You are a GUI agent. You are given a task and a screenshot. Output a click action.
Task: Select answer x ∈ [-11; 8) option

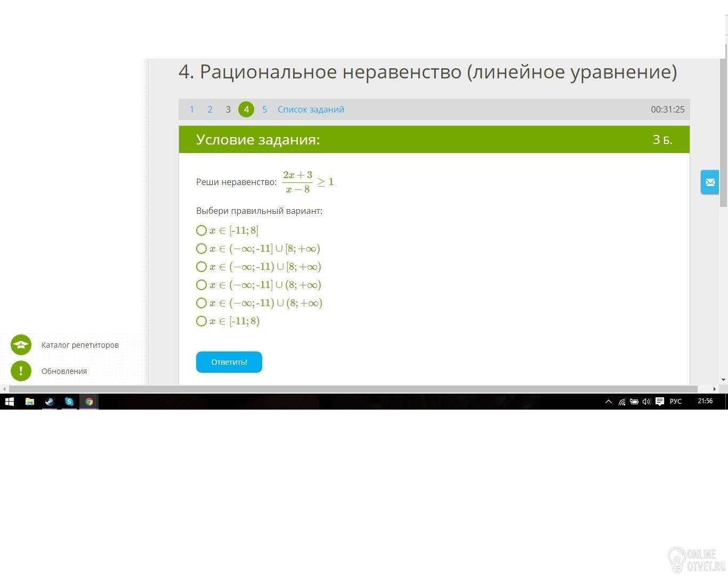(x=201, y=321)
